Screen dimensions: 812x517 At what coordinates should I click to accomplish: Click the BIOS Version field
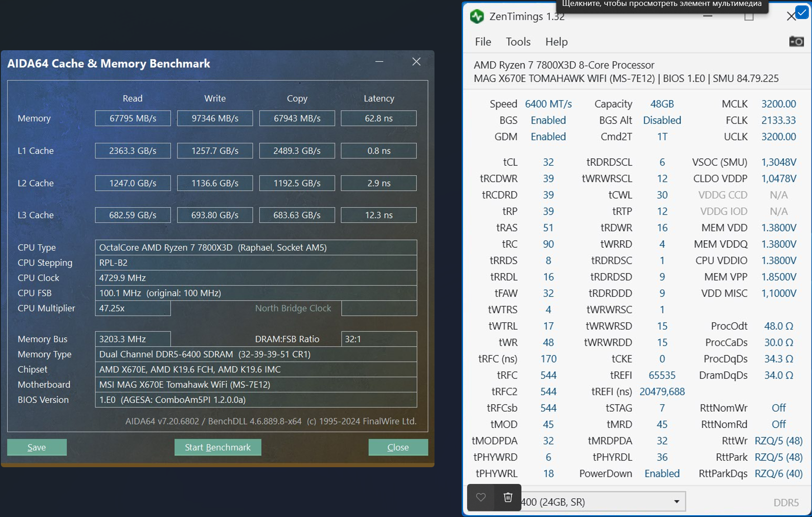click(x=256, y=400)
